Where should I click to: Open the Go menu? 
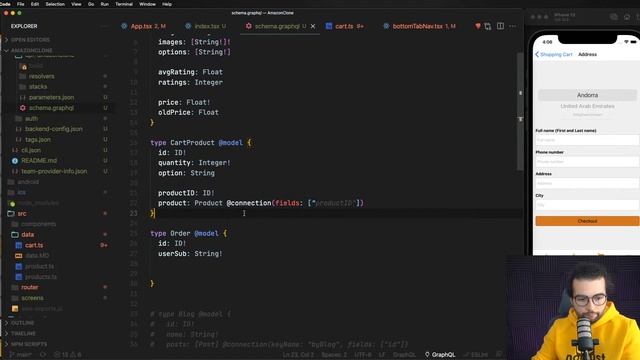coord(91,4)
